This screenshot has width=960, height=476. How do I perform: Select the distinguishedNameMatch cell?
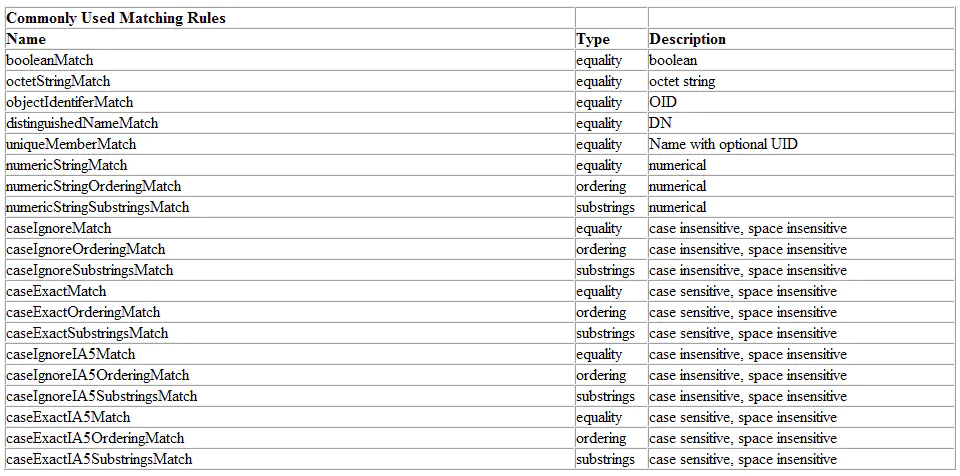[x=290, y=123]
